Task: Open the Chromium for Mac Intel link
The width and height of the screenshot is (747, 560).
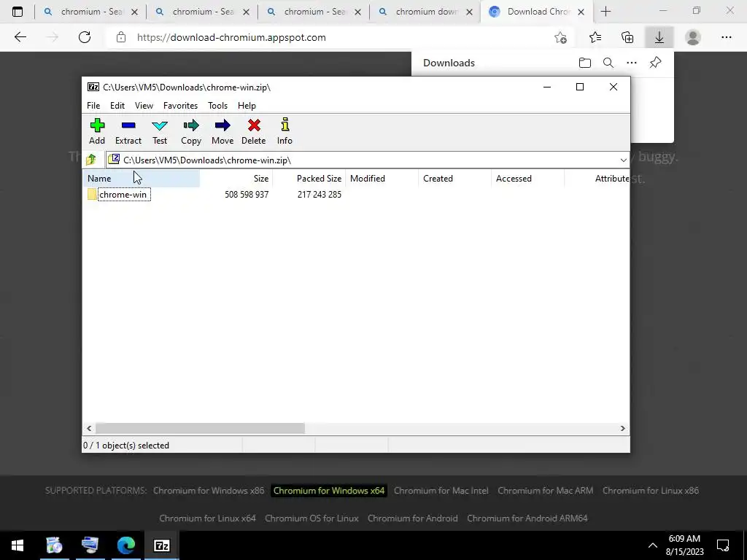Action: [x=441, y=491]
